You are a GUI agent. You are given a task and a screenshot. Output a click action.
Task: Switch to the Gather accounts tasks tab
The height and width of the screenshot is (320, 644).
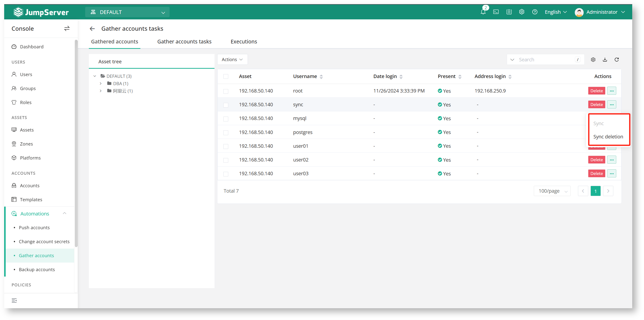click(184, 42)
